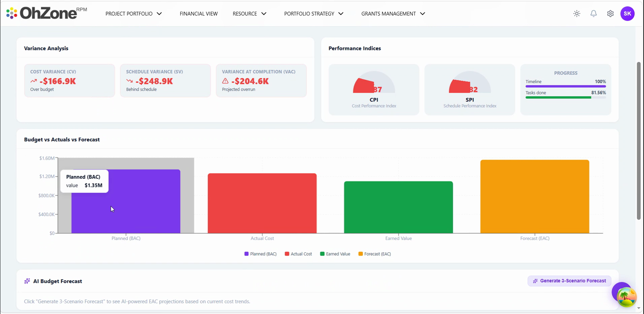This screenshot has width=644, height=314.
Task: Click the Schedule Variance trend-down icon
Action: [x=130, y=81]
